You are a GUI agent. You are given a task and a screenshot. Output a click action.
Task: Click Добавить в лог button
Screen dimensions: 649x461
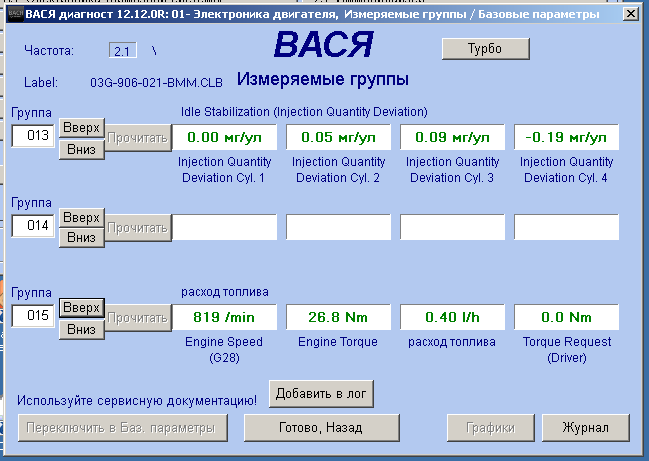(321, 393)
